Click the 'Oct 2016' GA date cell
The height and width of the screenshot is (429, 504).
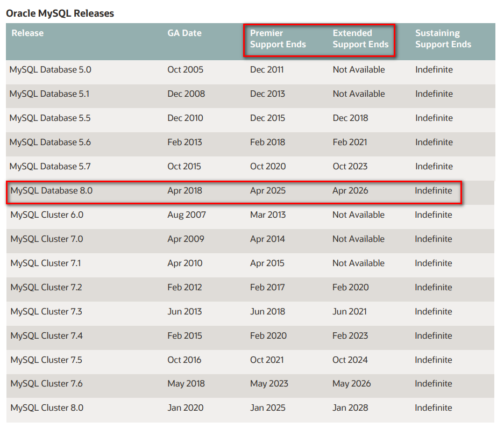click(184, 360)
